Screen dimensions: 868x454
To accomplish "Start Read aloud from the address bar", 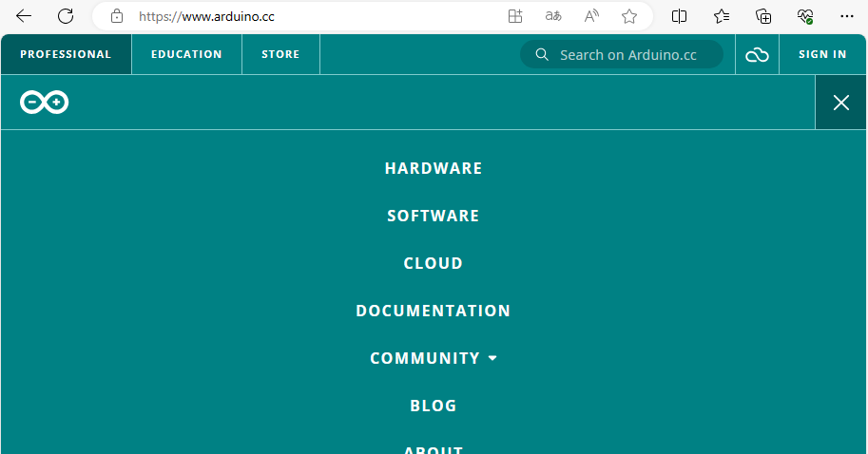I will pos(591,16).
